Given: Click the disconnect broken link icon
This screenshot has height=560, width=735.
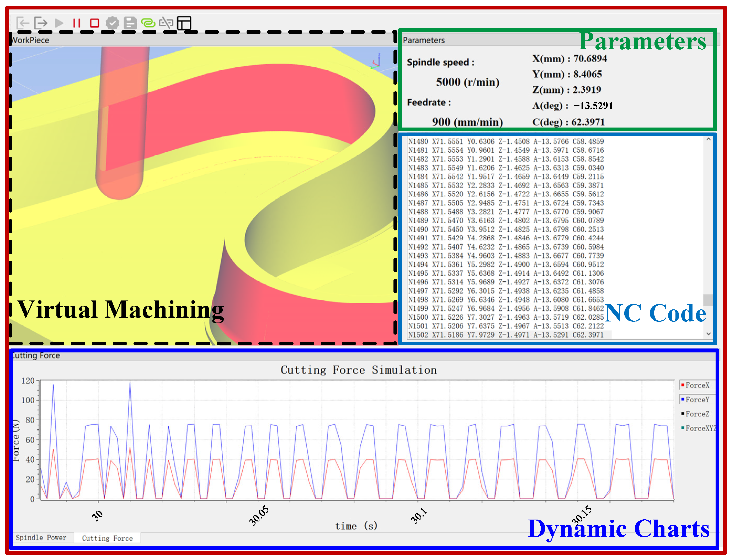Looking at the screenshot, I should pos(166,23).
